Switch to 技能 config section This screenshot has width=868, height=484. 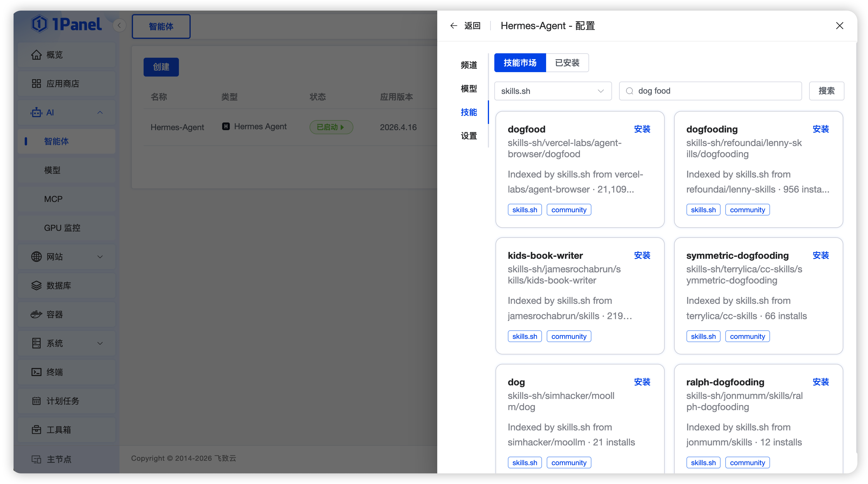(x=469, y=112)
